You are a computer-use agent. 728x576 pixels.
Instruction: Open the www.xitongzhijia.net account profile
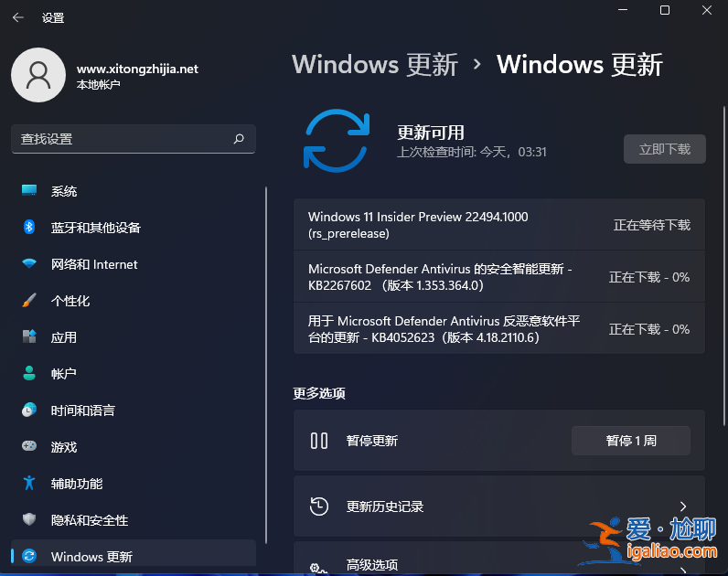(105, 75)
